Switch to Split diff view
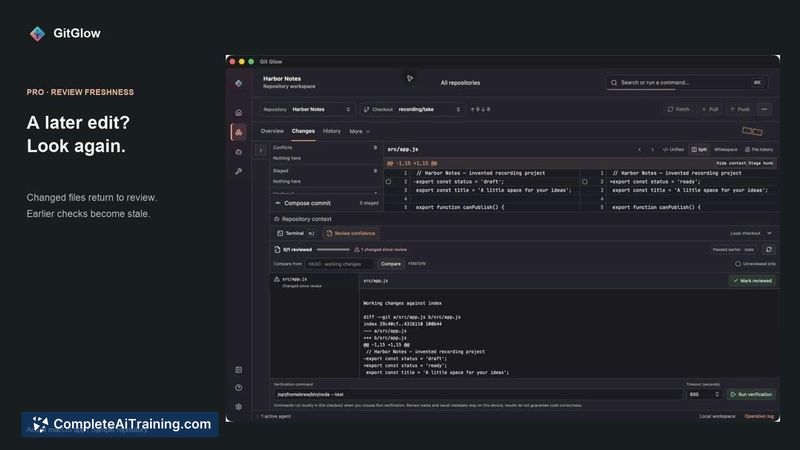The image size is (800, 450). (x=699, y=149)
